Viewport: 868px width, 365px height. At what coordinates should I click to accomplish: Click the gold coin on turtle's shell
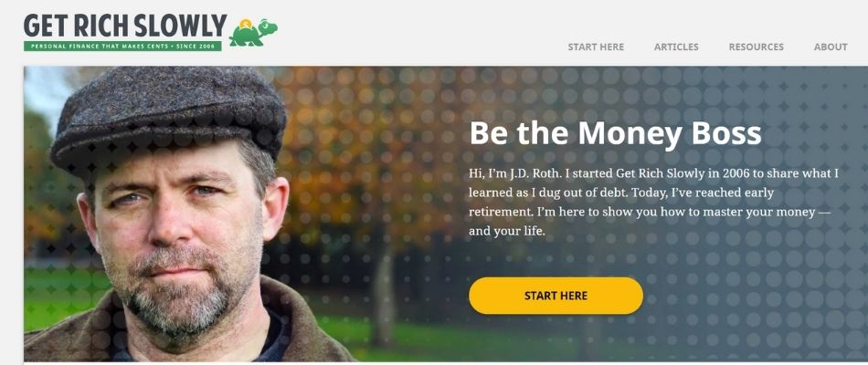[247, 23]
